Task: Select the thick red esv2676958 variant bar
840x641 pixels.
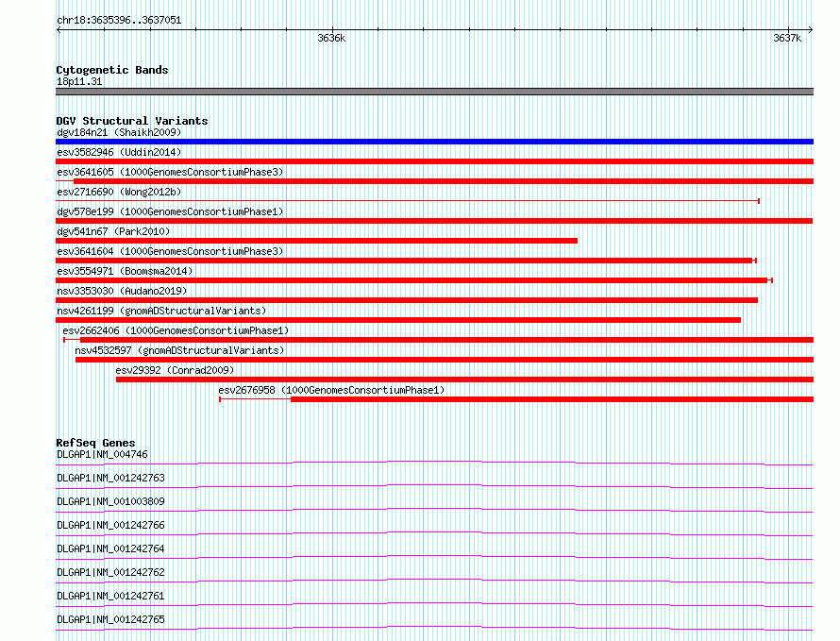Action: click(552, 399)
